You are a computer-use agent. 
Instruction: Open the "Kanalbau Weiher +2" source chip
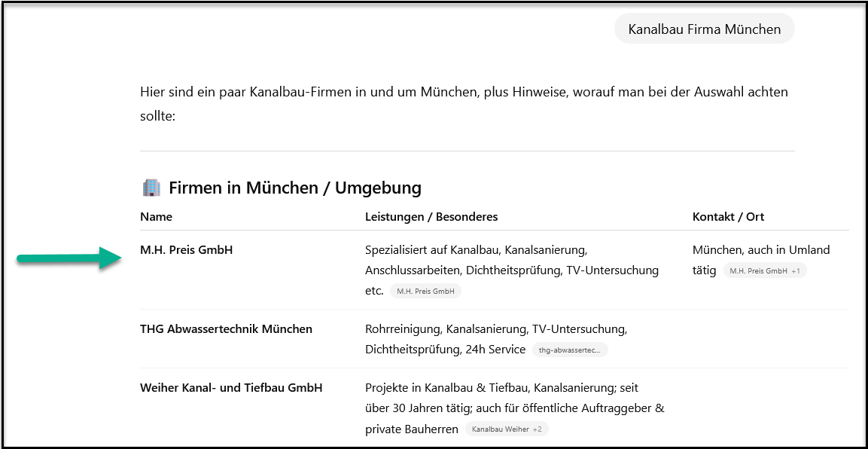click(x=507, y=429)
